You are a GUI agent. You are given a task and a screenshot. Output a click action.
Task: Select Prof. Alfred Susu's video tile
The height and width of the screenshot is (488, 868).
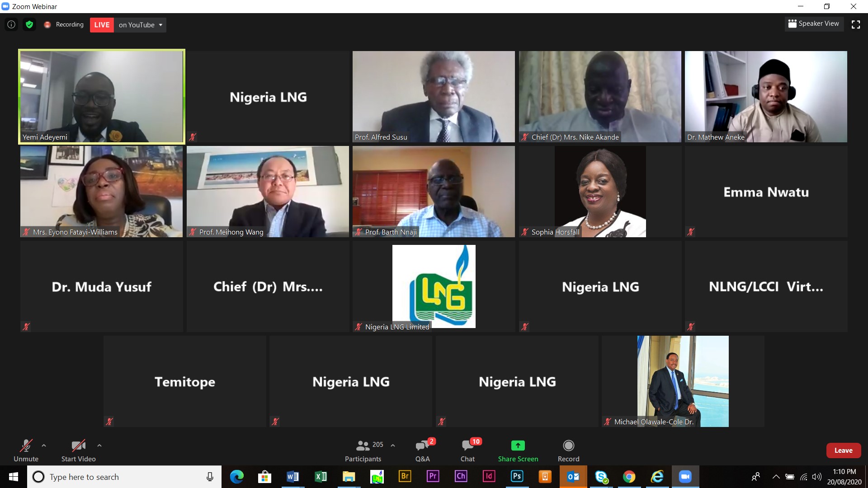coord(434,97)
